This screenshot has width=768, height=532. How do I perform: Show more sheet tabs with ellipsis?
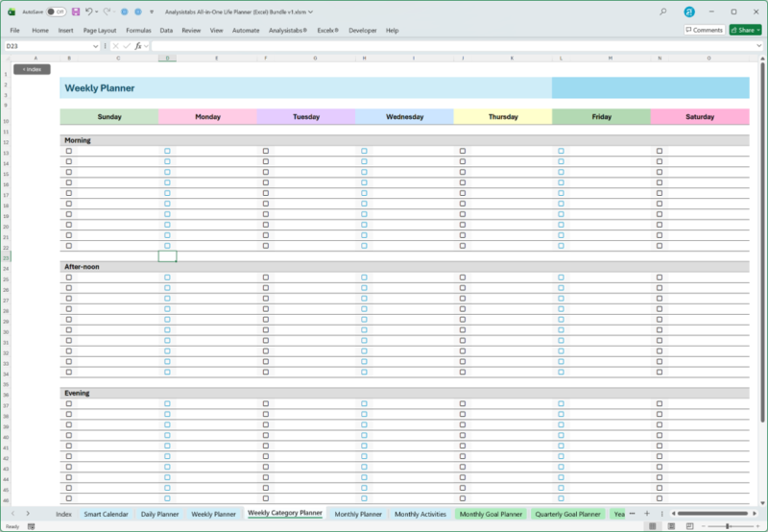(x=633, y=514)
